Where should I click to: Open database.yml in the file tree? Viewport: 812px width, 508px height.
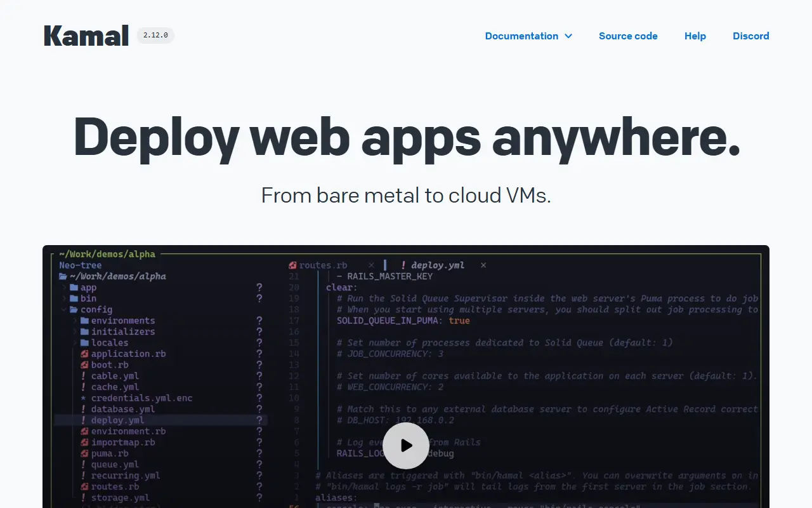coord(118,409)
